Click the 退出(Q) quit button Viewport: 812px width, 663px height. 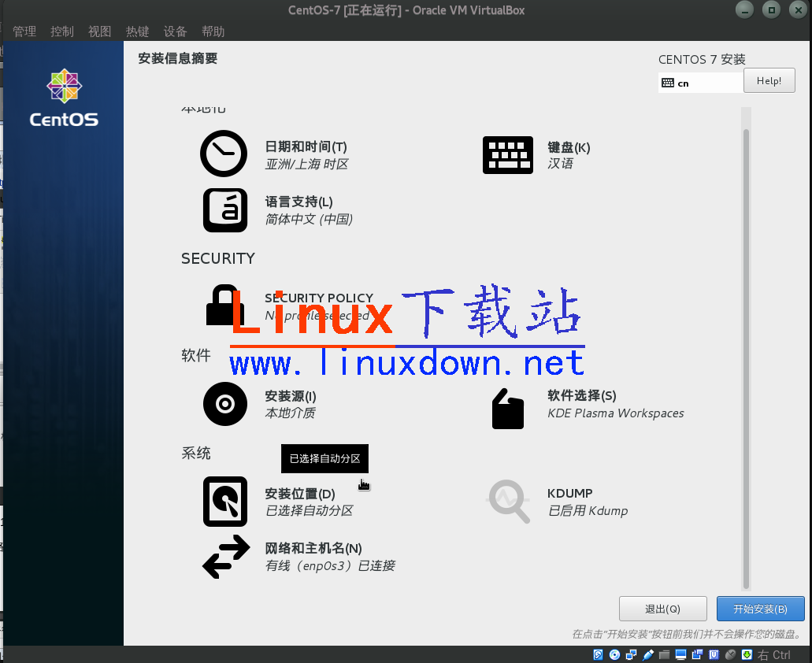tap(663, 609)
